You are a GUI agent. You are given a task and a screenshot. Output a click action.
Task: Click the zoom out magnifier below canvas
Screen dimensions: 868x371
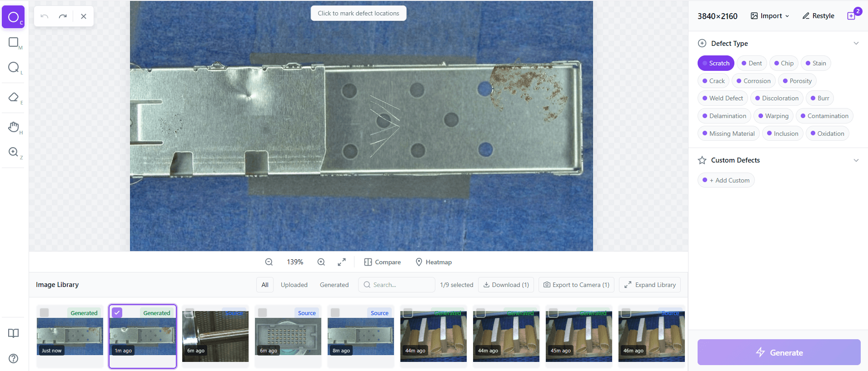(269, 262)
